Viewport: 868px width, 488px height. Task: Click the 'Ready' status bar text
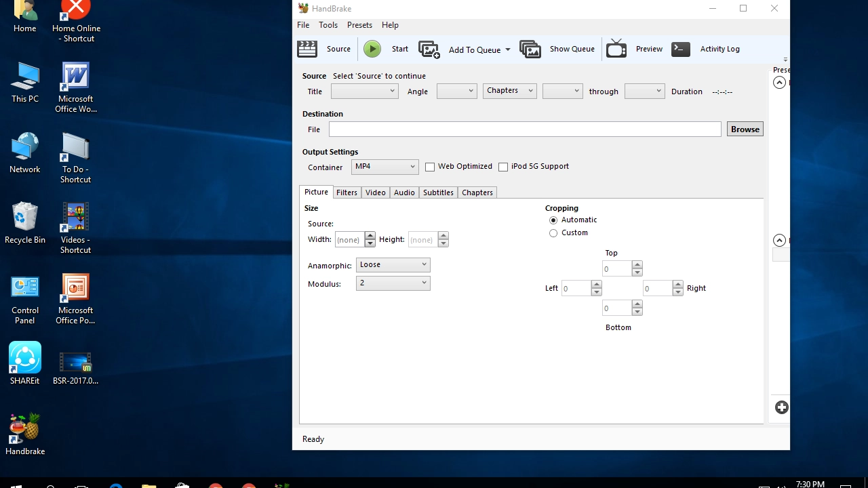313,439
